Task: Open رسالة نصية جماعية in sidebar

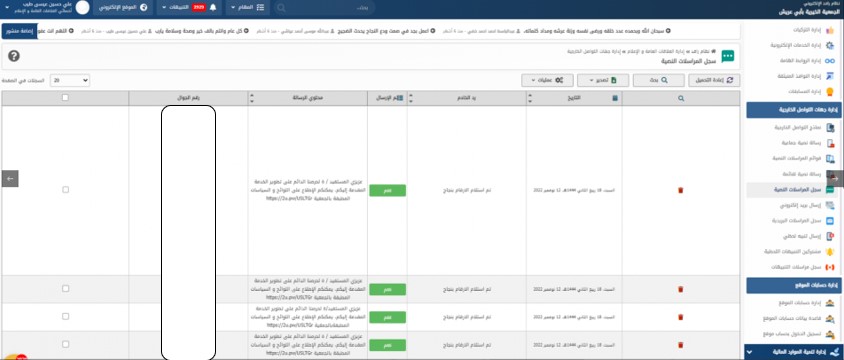Action: pos(800,143)
